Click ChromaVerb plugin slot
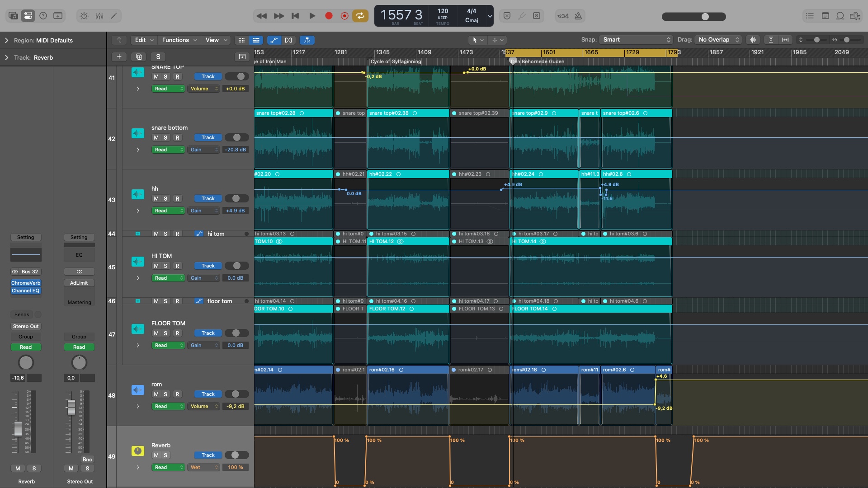Image resolution: width=868 pixels, height=488 pixels. tap(26, 283)
